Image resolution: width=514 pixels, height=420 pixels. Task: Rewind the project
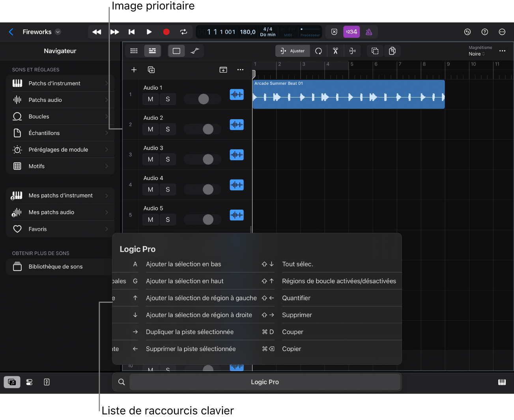pos(97,32)
